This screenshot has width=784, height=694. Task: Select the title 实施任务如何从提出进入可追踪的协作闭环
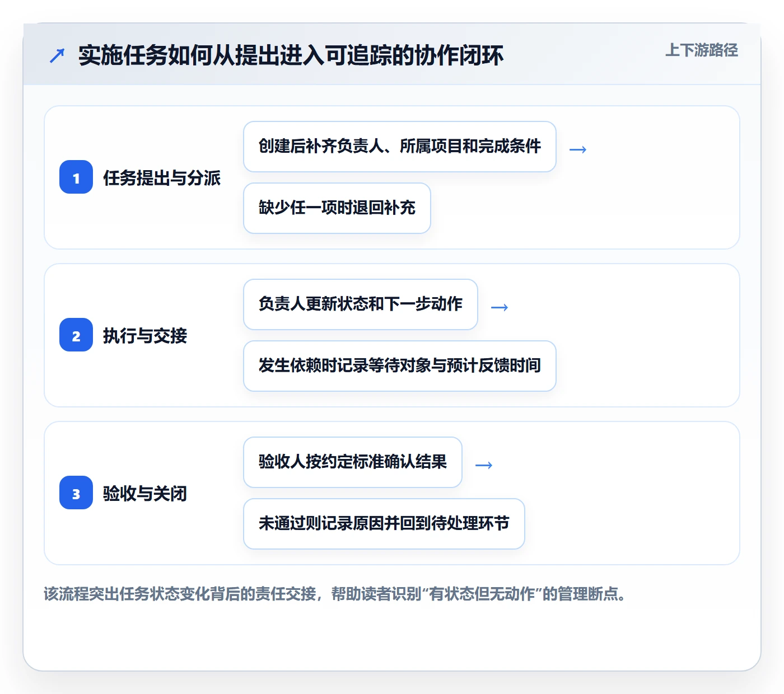click(x=291, y=55)
